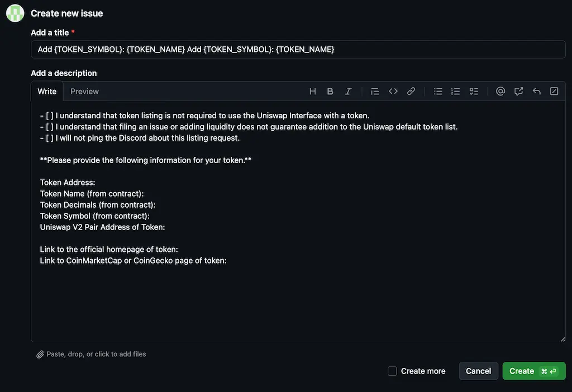
Task: Click the text area resize handle corner
Action: (x=563, y=339)
